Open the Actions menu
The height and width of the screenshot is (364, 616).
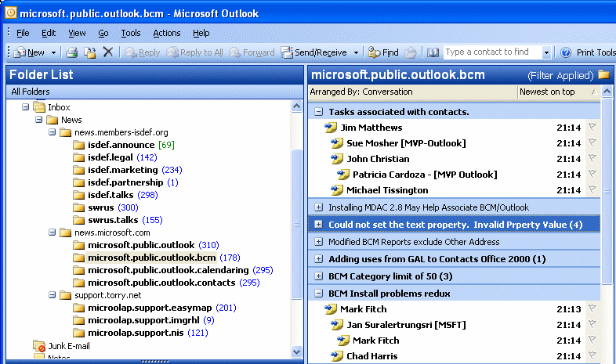(x=166, y=33)
